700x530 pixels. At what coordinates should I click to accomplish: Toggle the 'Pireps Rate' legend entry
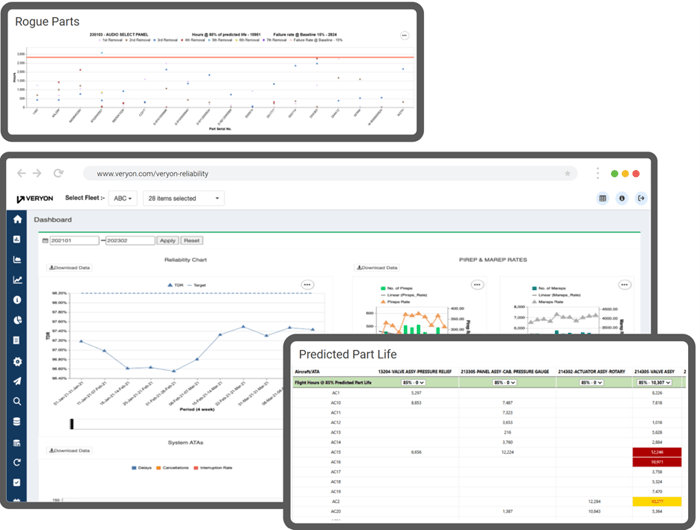(x=395, y=302)
